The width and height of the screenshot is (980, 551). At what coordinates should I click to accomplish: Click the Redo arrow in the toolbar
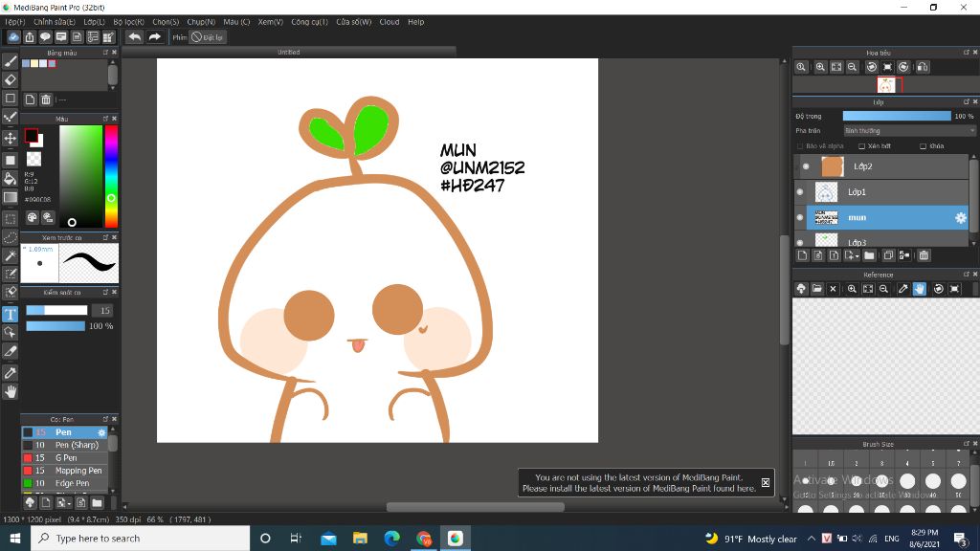point(154,37)
